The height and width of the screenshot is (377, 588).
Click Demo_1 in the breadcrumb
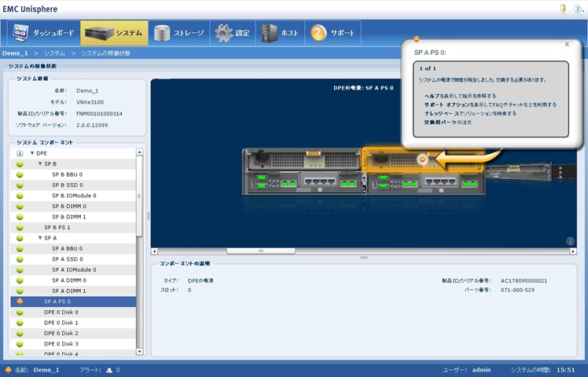[15, 53]
